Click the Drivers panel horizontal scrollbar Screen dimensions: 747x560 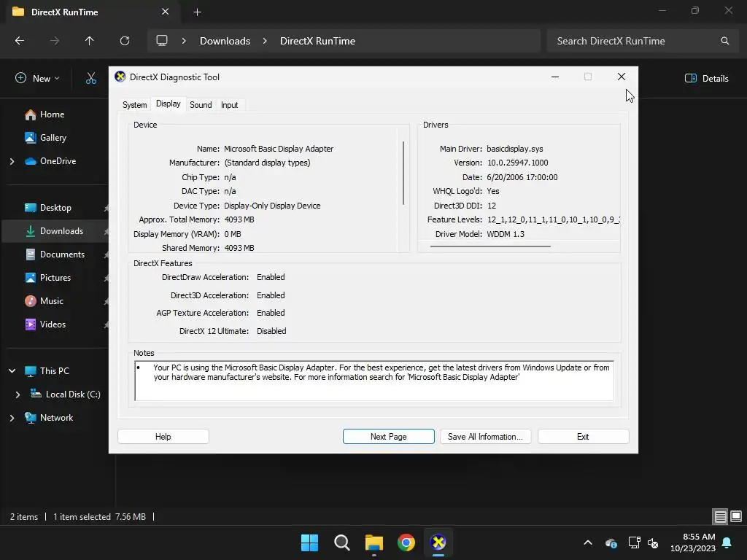490,246
